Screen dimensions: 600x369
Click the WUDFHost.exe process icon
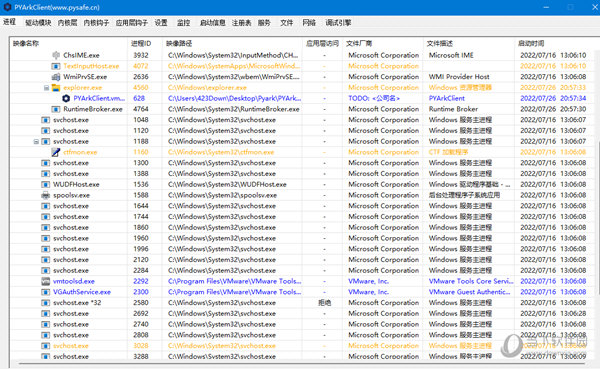[x=46, y=184]
